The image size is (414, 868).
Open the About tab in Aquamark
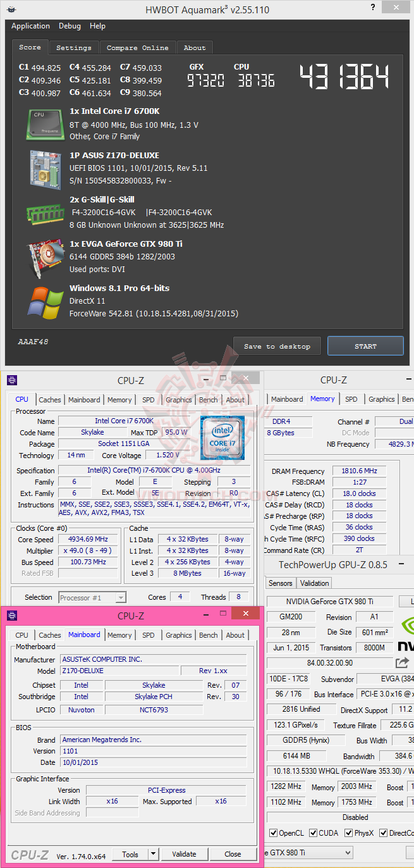195,47
